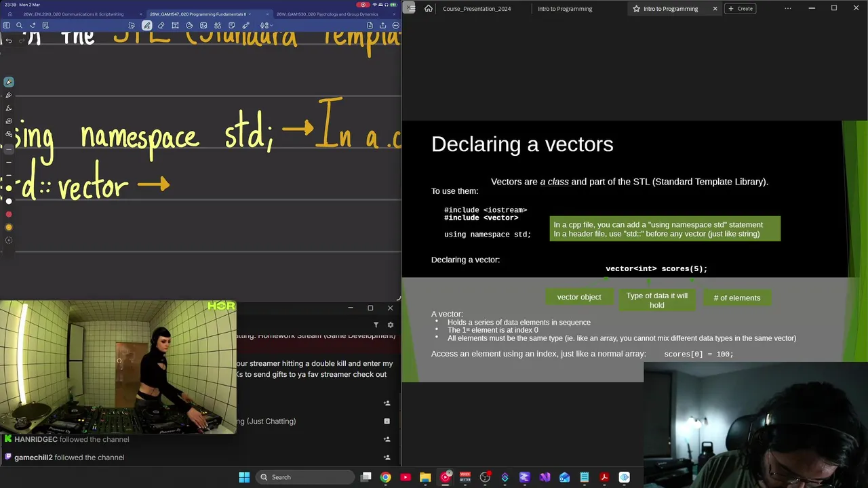Open the share/export icon in notes app
The width and height of the screenshot is (868, 488).
pos(382,25)
